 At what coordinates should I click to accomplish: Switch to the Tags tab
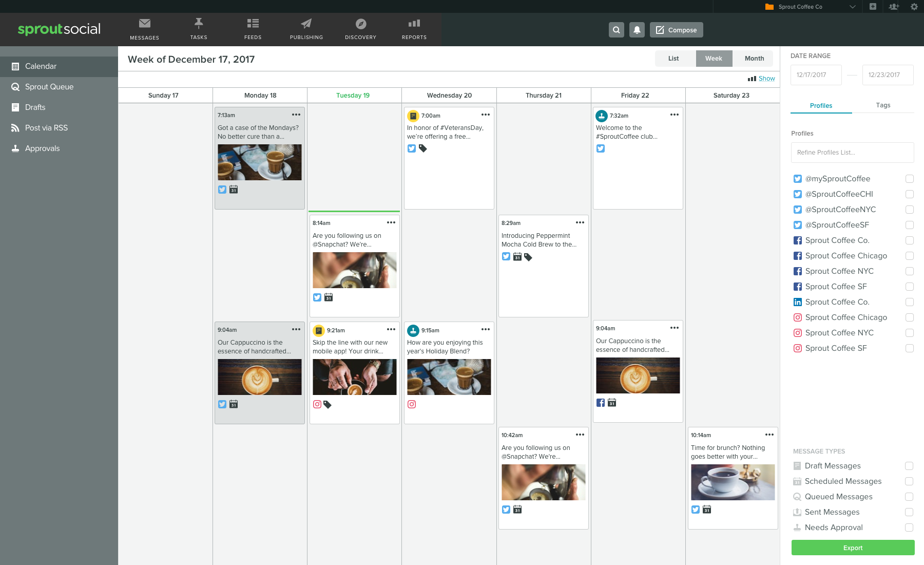click(x=883, y=105)
